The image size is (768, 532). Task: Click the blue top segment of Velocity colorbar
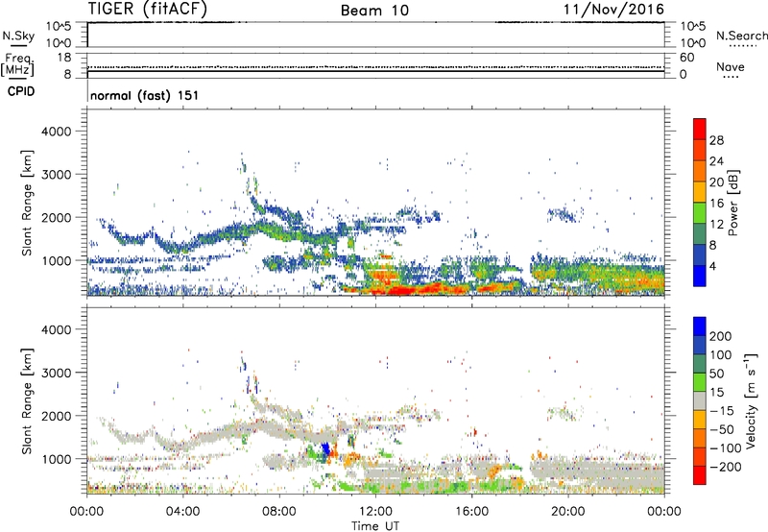[700, 326]
